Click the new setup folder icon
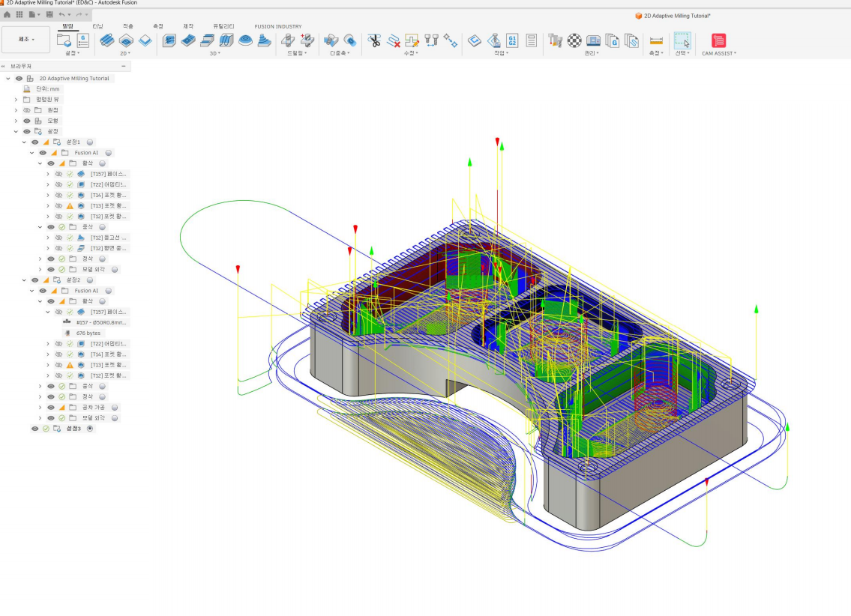Screen dimensions: 851x616 (x=64, y=40)
